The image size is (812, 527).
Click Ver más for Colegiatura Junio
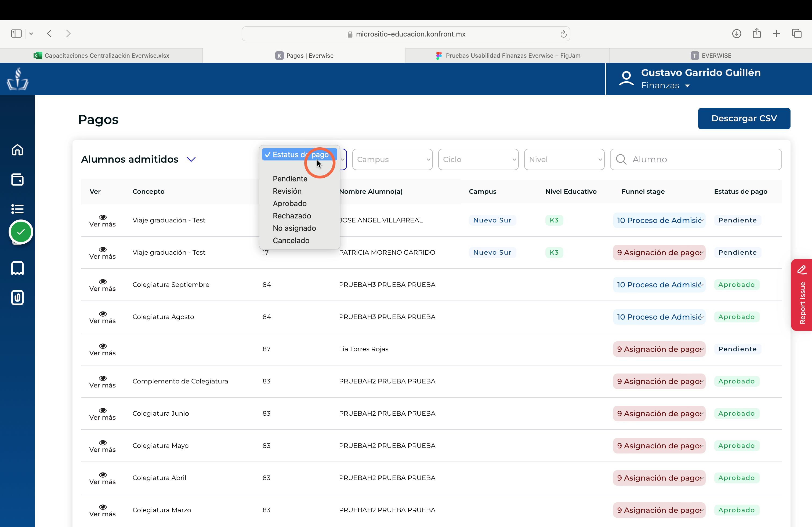click(102, 414)
